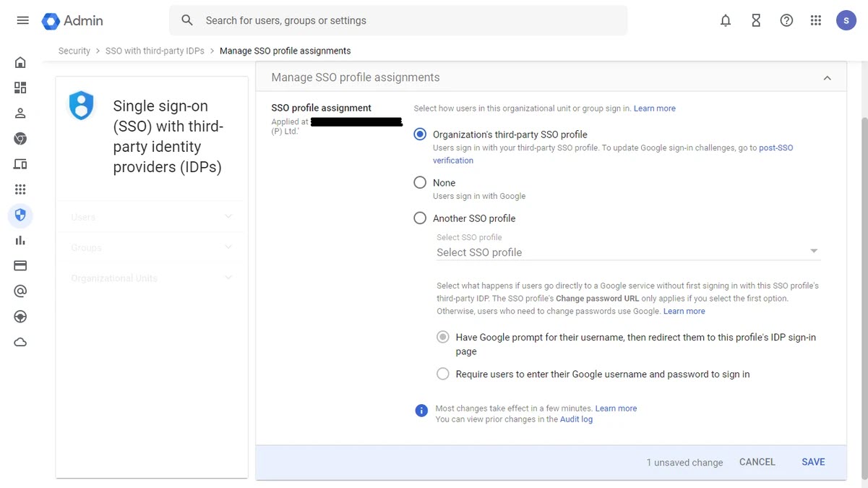
Task: Open the main hamburger menu
Action: click(x=22, y=20)
